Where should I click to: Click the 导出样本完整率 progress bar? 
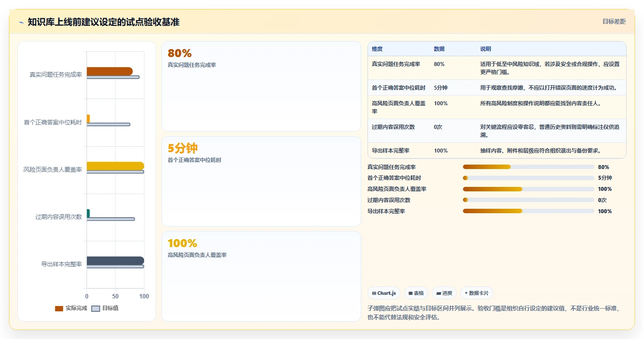coord(528,211)
